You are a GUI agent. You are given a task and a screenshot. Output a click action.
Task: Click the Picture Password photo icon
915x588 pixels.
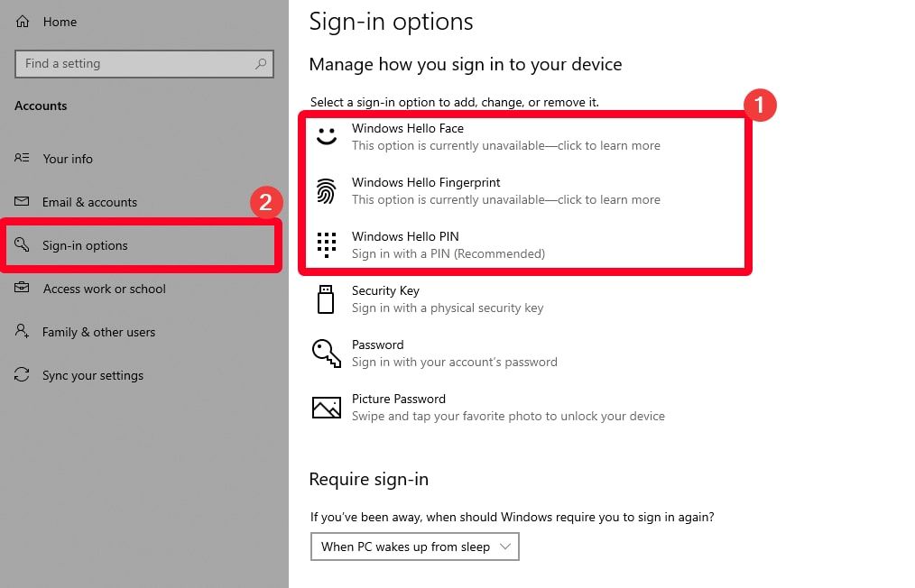326,407
